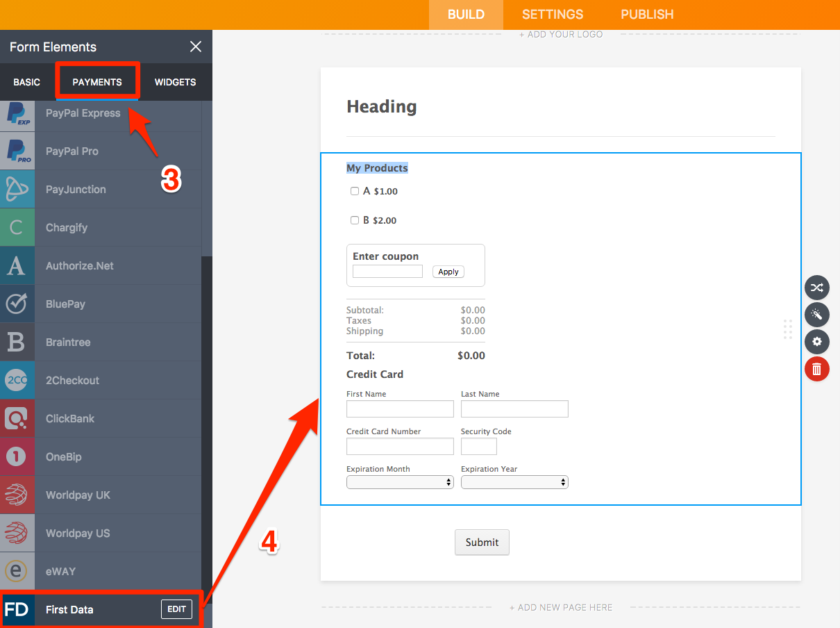
Task: Click the coupon code input field
Action: [387, 272]
